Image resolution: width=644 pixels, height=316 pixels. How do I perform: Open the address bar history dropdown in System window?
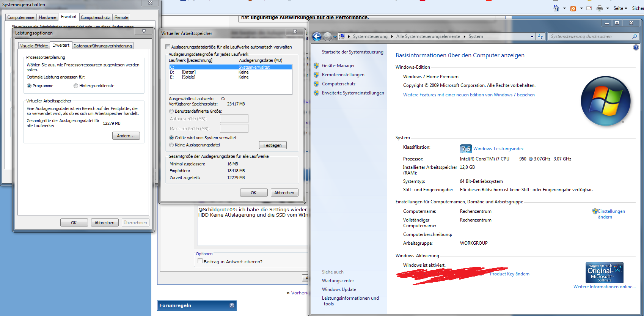[x=532, y=36]
